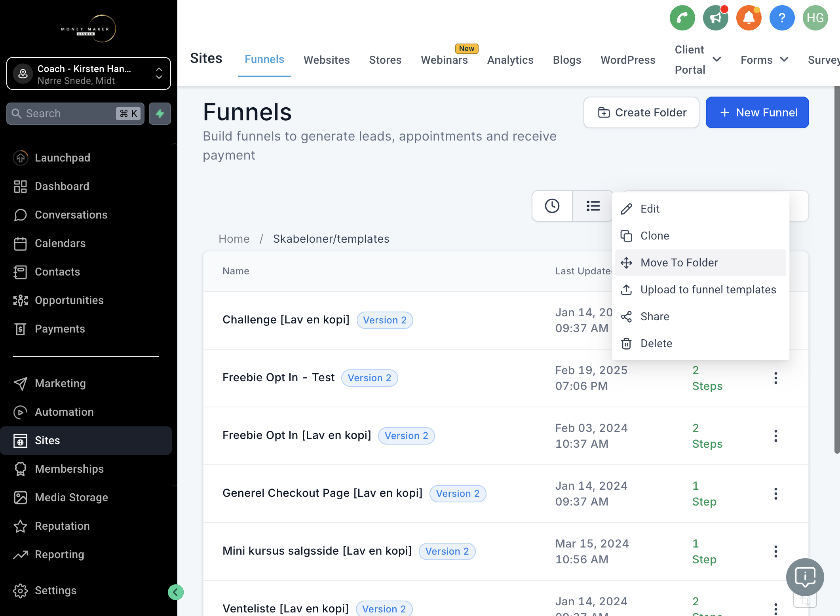Image resolution: width=840 pixels, height=616 pixels.
Task: Open three-dot menu for Freebie Opt In [Lav en kopi]
Action: (776, 436)
